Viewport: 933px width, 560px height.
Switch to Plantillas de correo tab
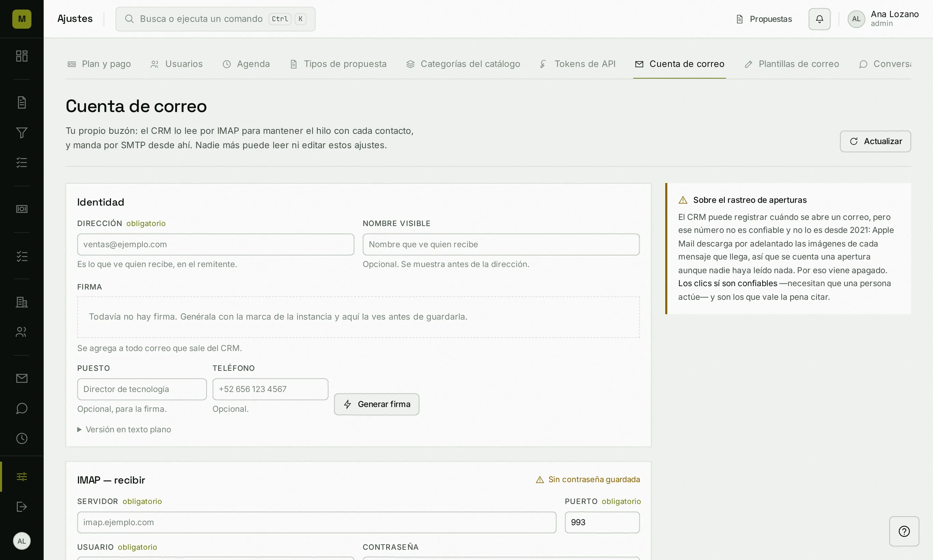[x=792, y=64]
